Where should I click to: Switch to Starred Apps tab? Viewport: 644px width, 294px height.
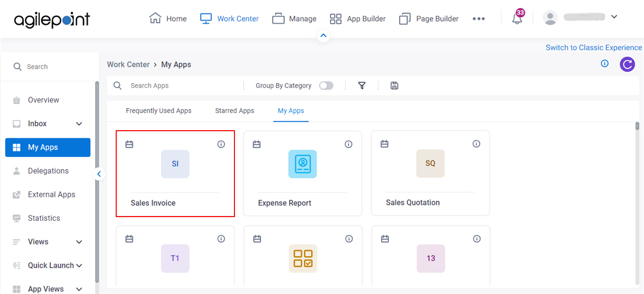[x=234, y=111]
